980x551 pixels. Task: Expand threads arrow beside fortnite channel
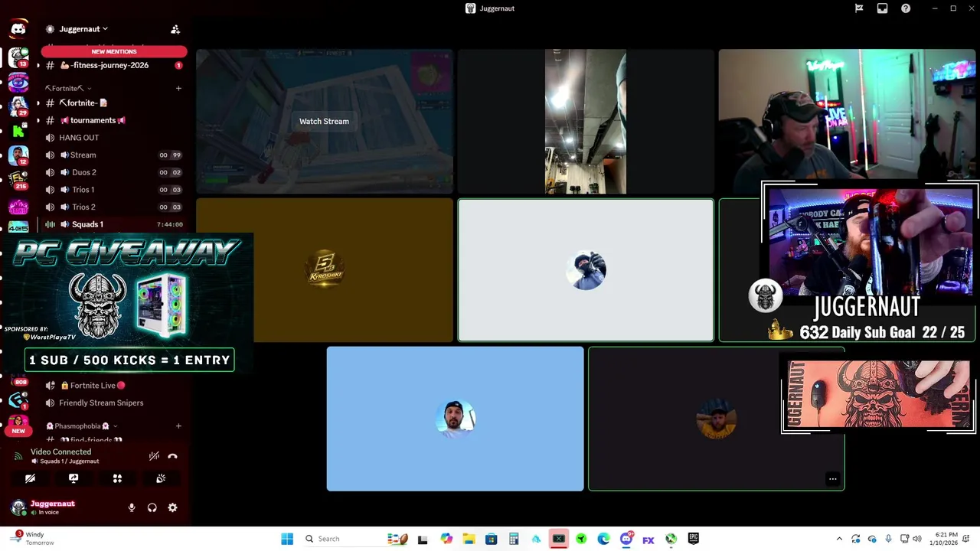tap(38, 103)
